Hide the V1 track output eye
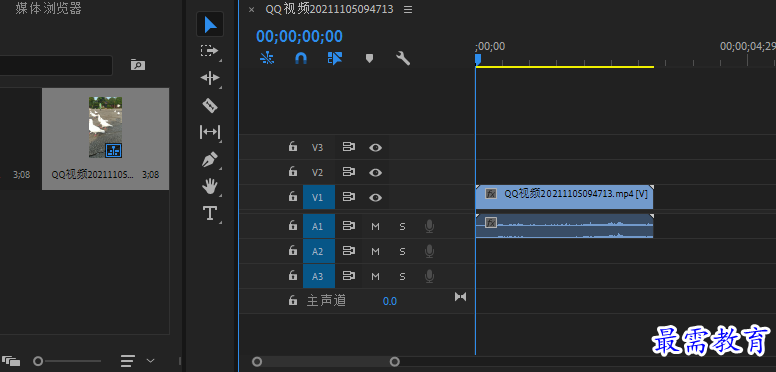This screenshot has width=776, height=372. (376, 197)
